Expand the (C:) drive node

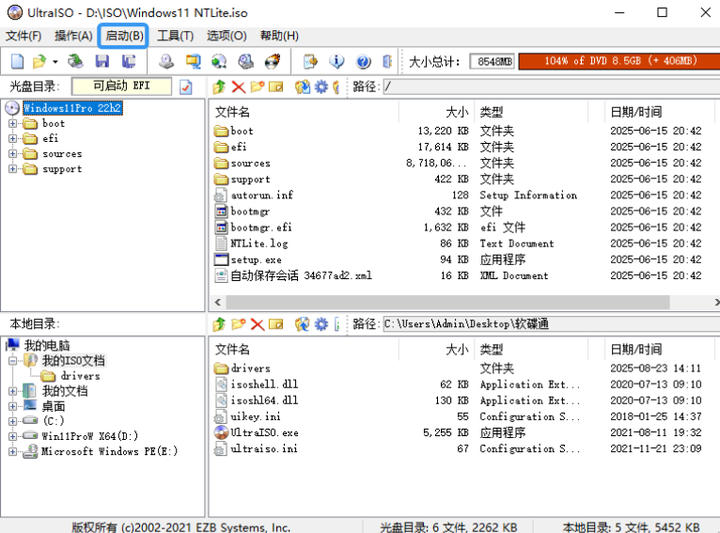point(12,421)
